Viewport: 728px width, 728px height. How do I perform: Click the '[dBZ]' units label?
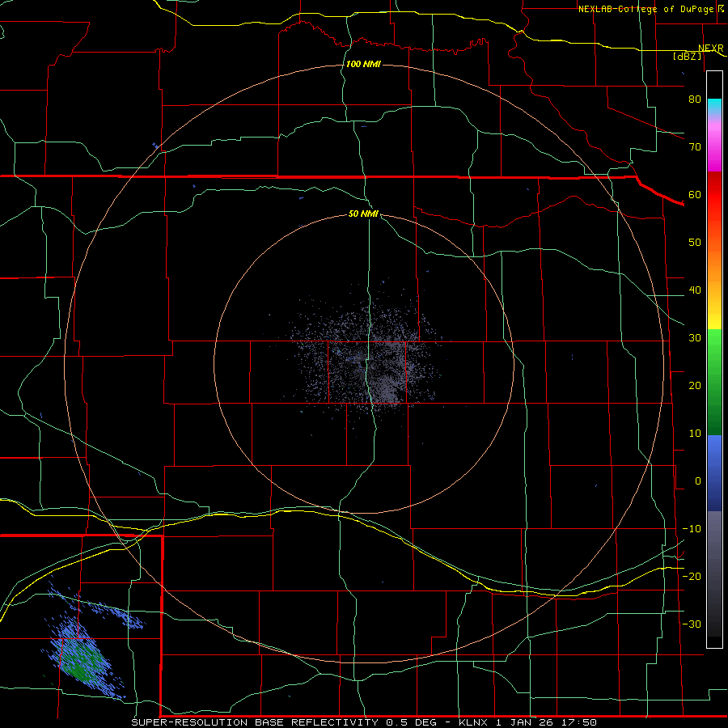click(x=687, y=56)
